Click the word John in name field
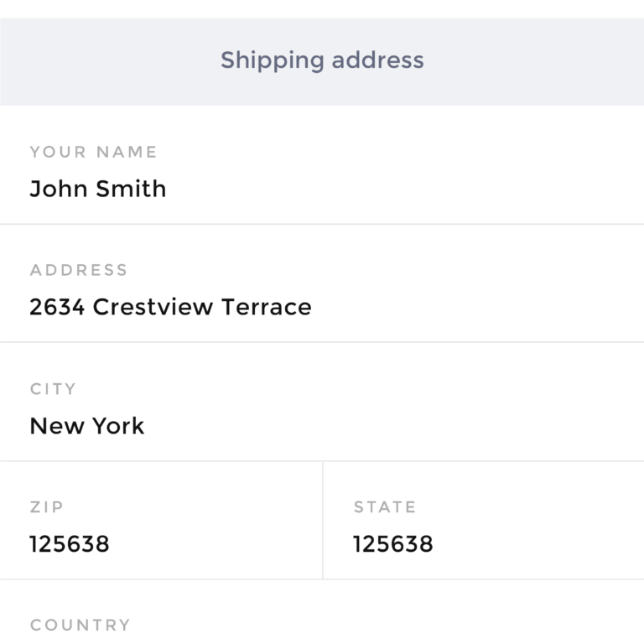644x644 pixels. pyautogui.click(x=59, y=189)
